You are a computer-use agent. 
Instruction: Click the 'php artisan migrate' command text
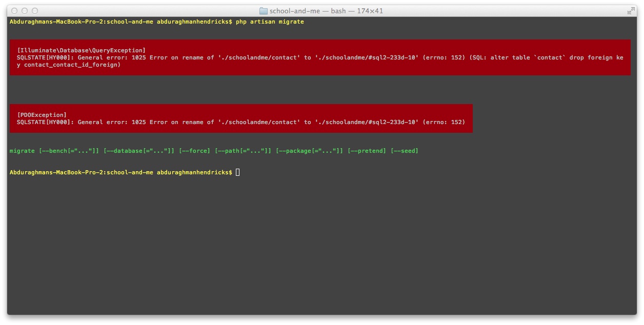coord(270,22)
